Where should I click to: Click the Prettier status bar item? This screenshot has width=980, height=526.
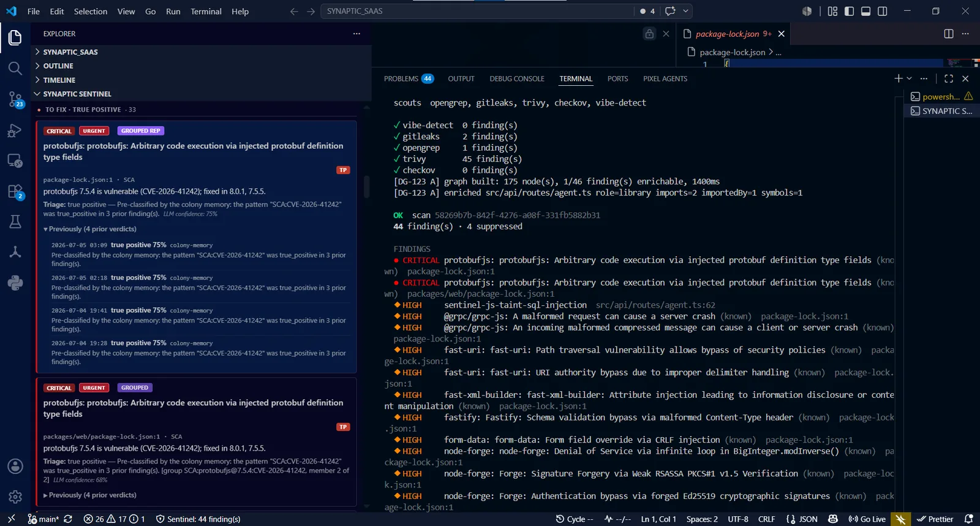pos(935,519)
